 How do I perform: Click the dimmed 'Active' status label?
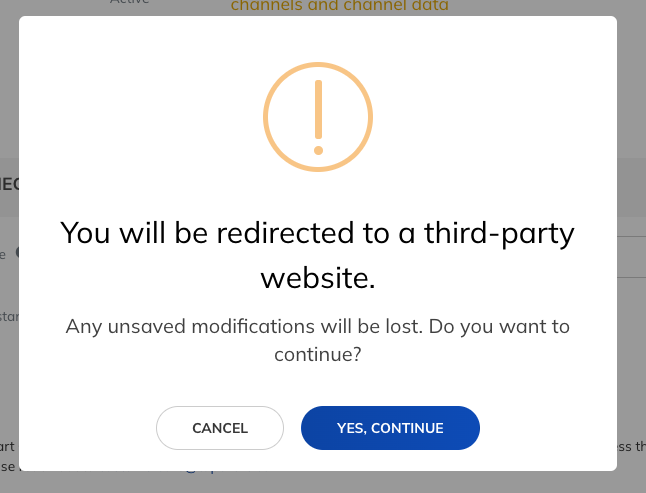pos(129,2)
